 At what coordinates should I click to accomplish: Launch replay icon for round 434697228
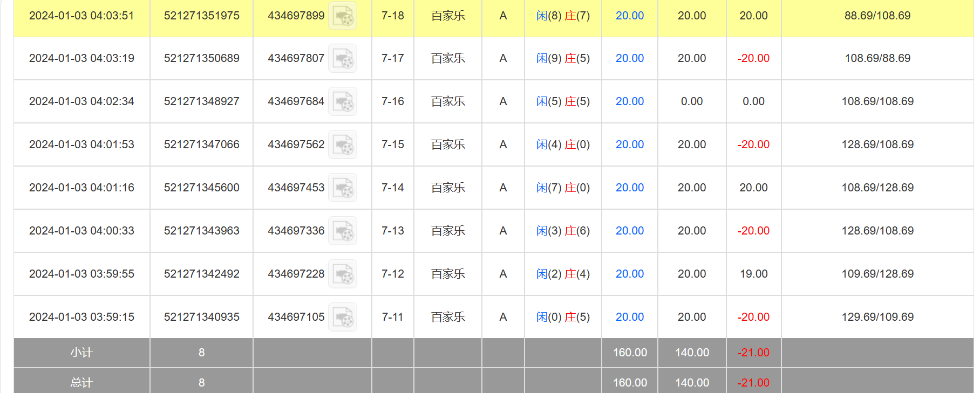pyautogui.click(x=343, y=274)
